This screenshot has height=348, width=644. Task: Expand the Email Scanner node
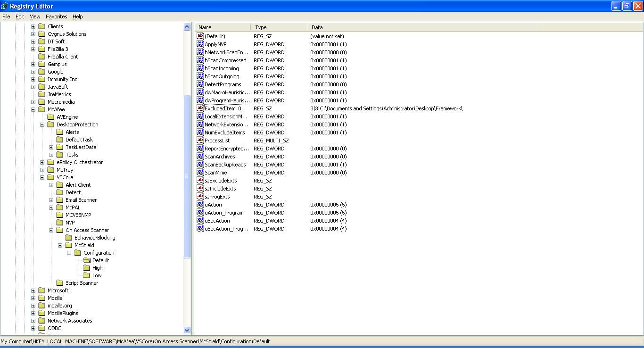point(51,200)
